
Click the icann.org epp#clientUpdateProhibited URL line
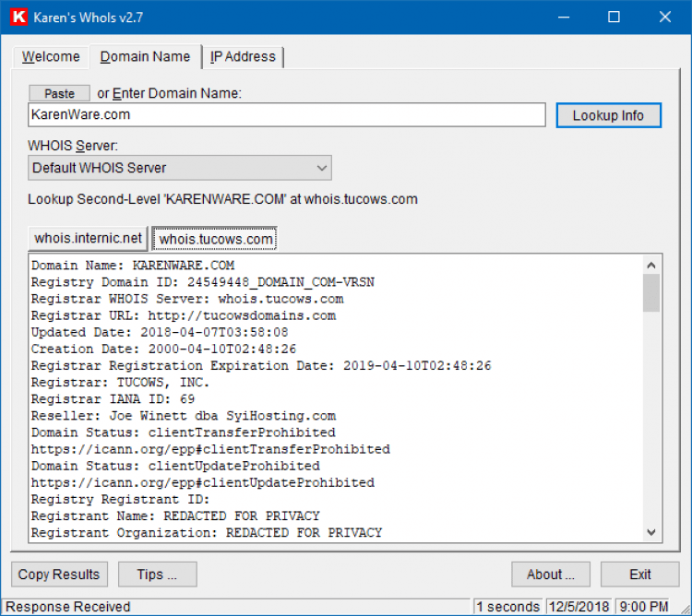203,483
